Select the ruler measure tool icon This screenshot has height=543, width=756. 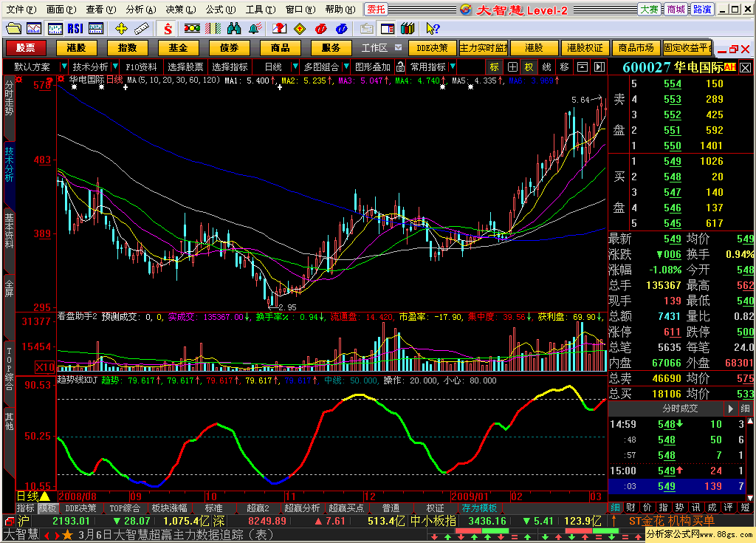(141, 29)
